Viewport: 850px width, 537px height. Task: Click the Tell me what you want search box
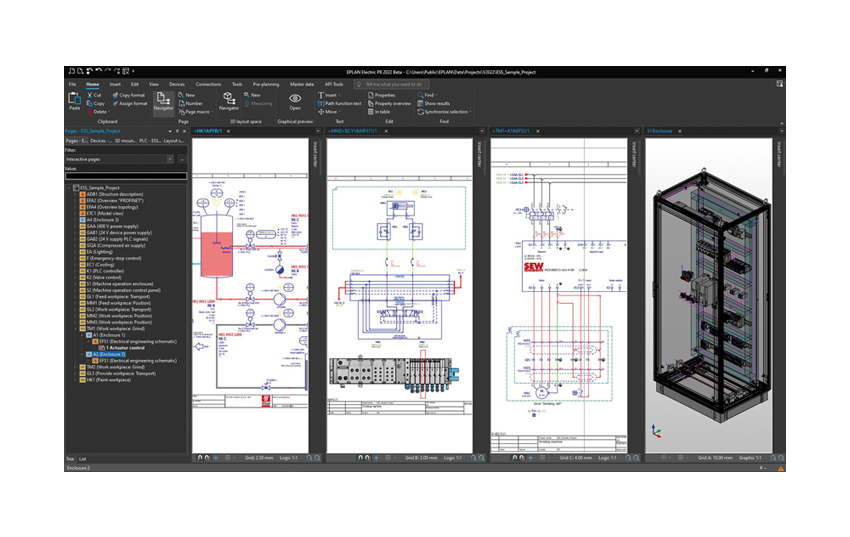(x=391, y=84)
